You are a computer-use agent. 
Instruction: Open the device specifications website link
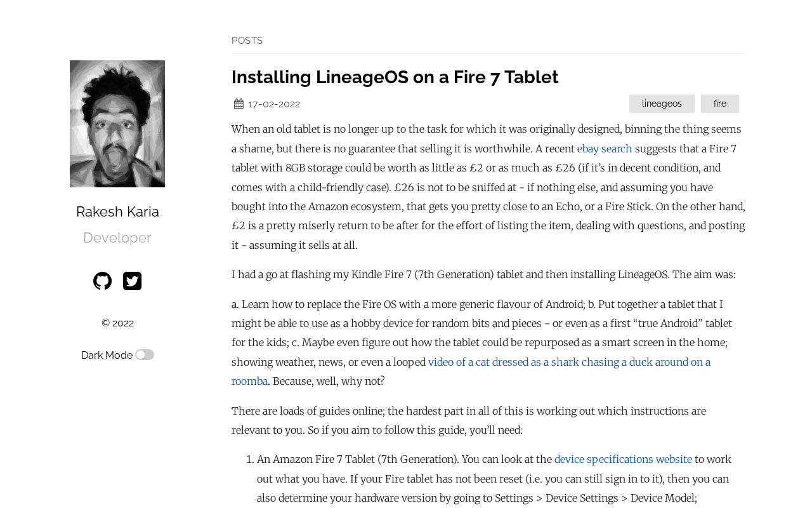[623, 459]
